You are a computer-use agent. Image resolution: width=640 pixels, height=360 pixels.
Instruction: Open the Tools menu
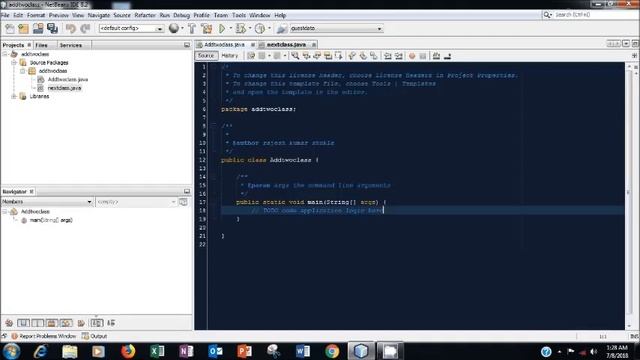[x=239, y=15]
